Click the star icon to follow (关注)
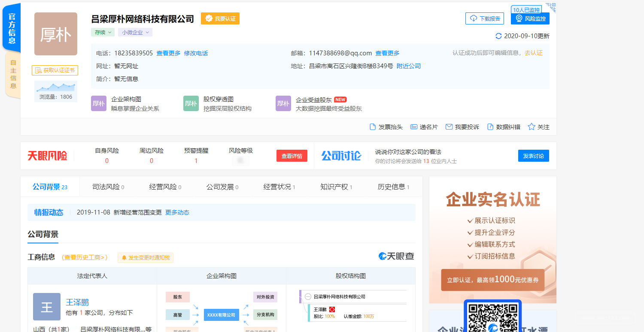The image size is (644, 332). pos(532,127)
